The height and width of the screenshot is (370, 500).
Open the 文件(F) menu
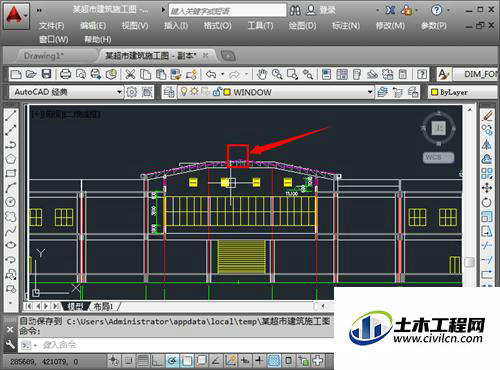pos(52,26)
